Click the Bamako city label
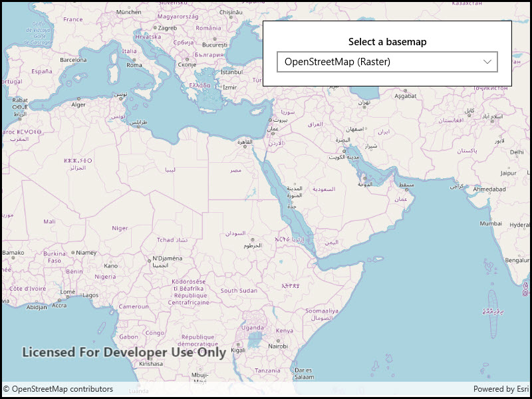The width and height of the screenshot is (532, 399). [13, 253]
